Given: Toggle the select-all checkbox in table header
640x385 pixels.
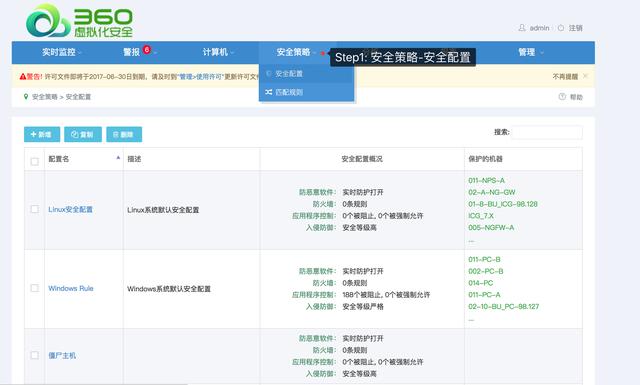Looking at the screenshot, I should tap(35, 162).
